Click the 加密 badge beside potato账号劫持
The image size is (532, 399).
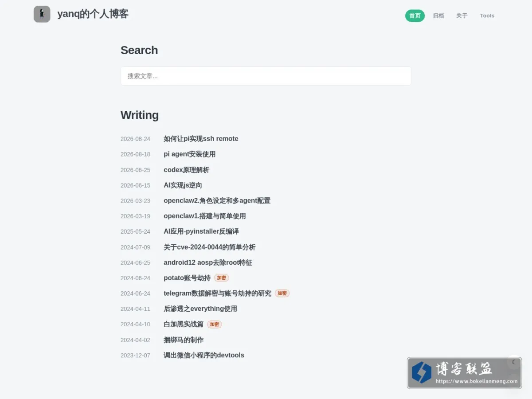[222, 278]
